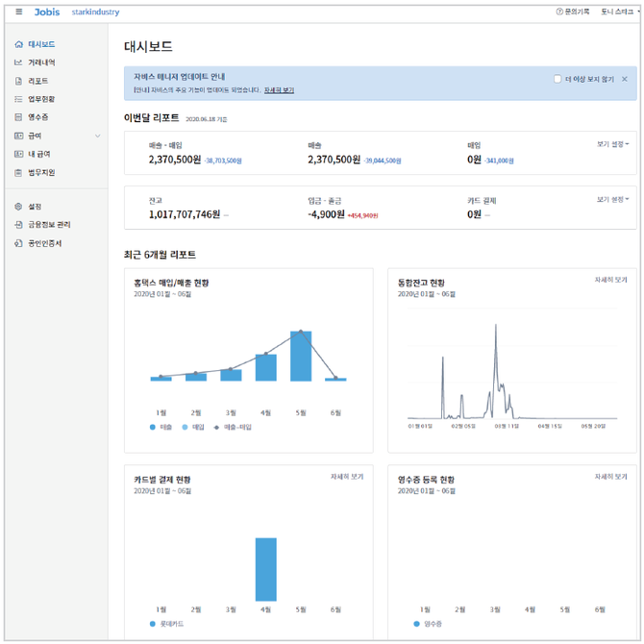The image size is (644, 644).
Task: Open 업무현황 list icon in sidebar
Action: [x=18, y=99]
